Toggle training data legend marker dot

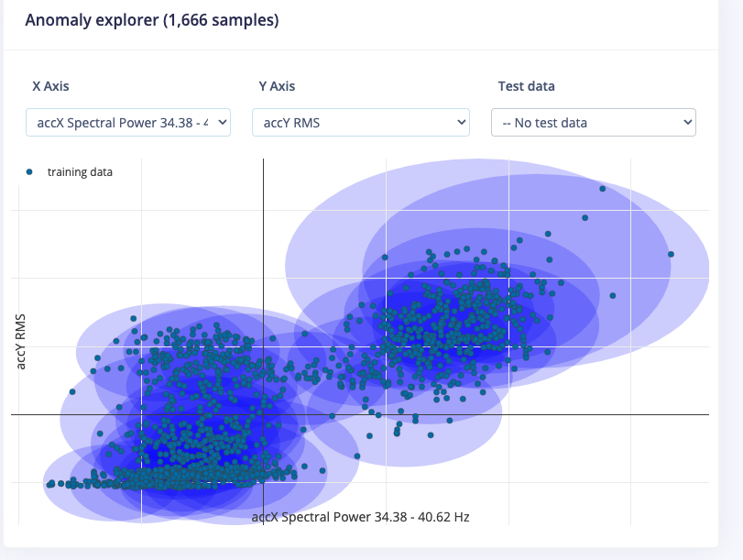point(29,172)
